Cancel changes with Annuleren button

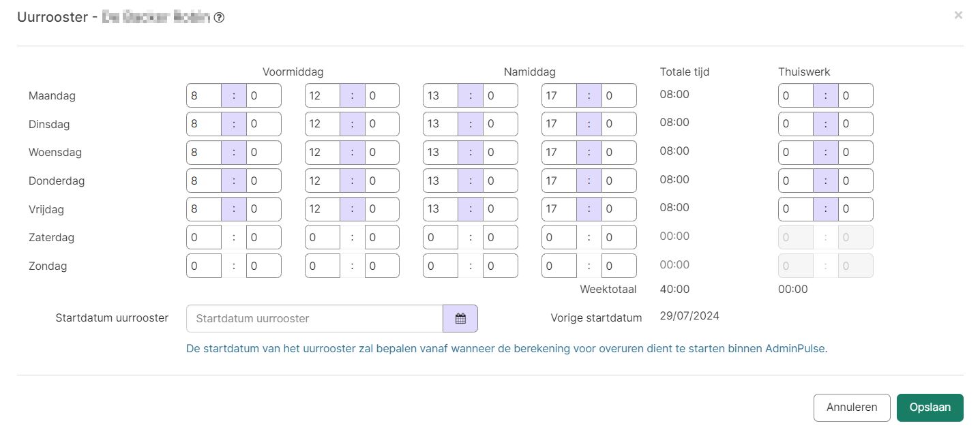pyautogui.click(x=852, y=407)
